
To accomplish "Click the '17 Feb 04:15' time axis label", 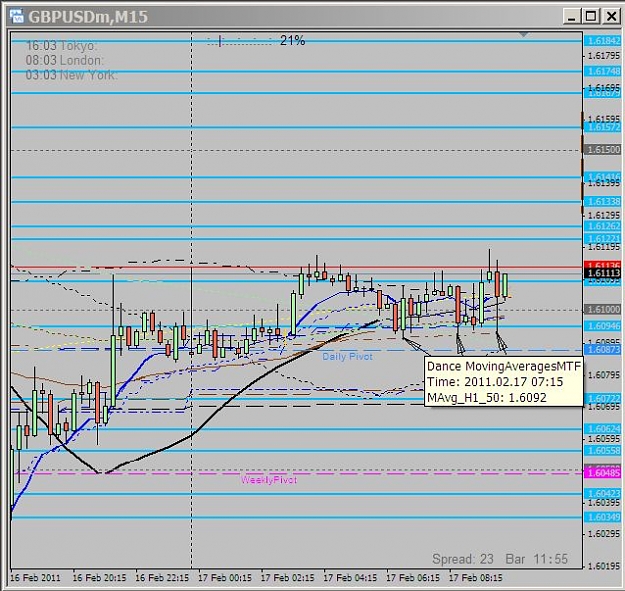I will point(350,578).
